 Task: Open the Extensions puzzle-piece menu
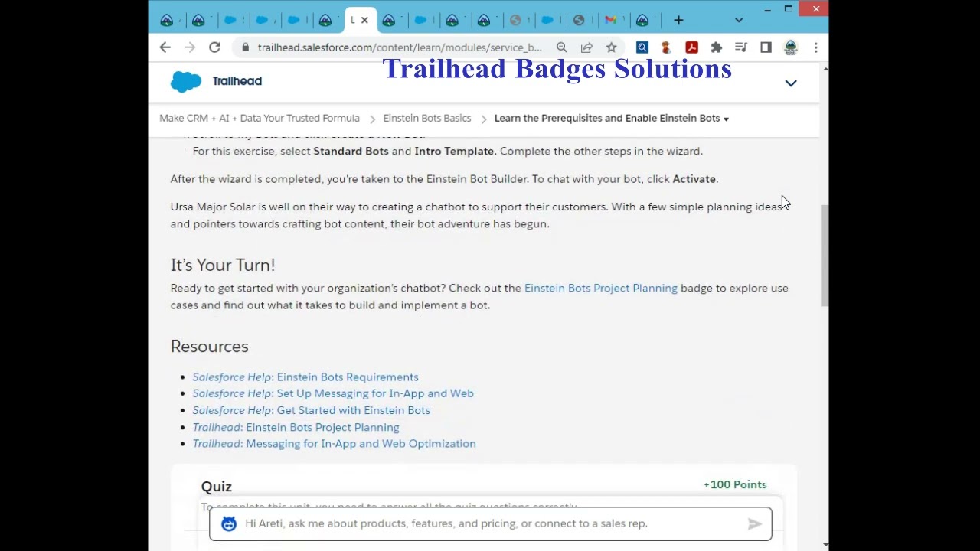click(717, 47)
